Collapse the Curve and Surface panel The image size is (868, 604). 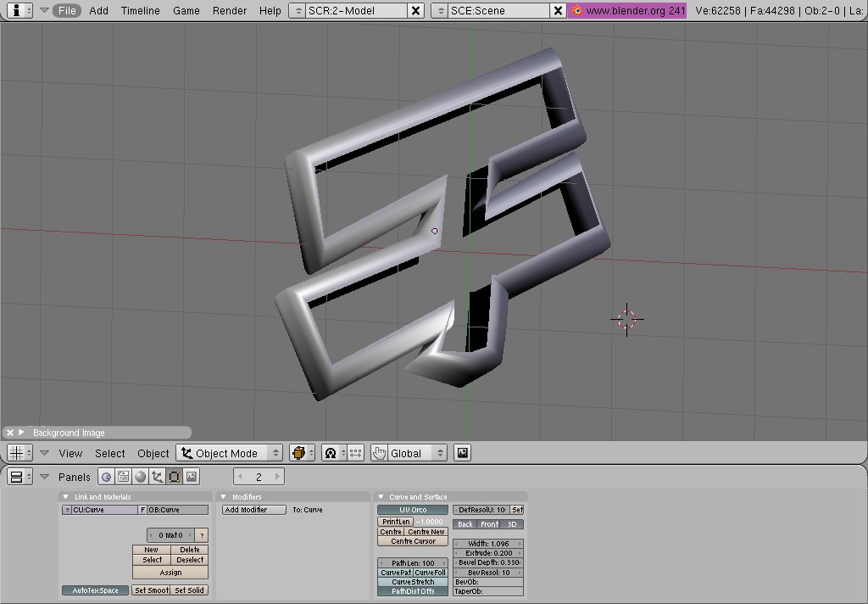(381, 497)
